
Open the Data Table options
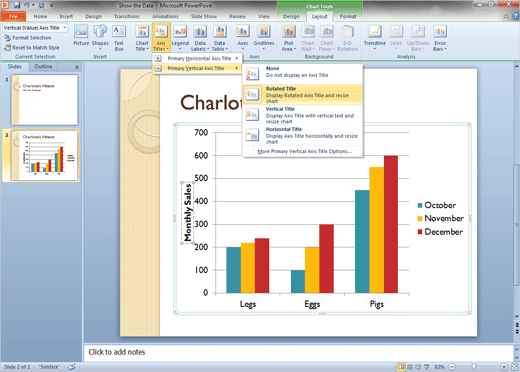click(x=220, y=37)
